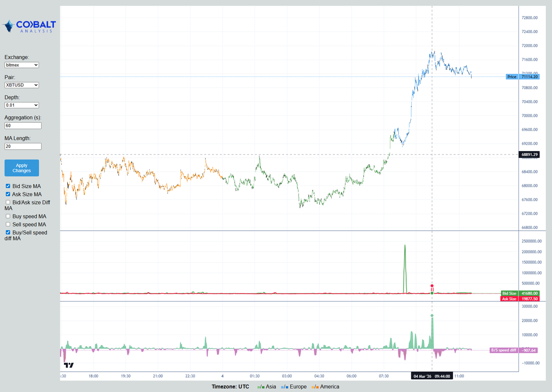Open the Depth dropdown showing 0.01

tap(22, 105)
